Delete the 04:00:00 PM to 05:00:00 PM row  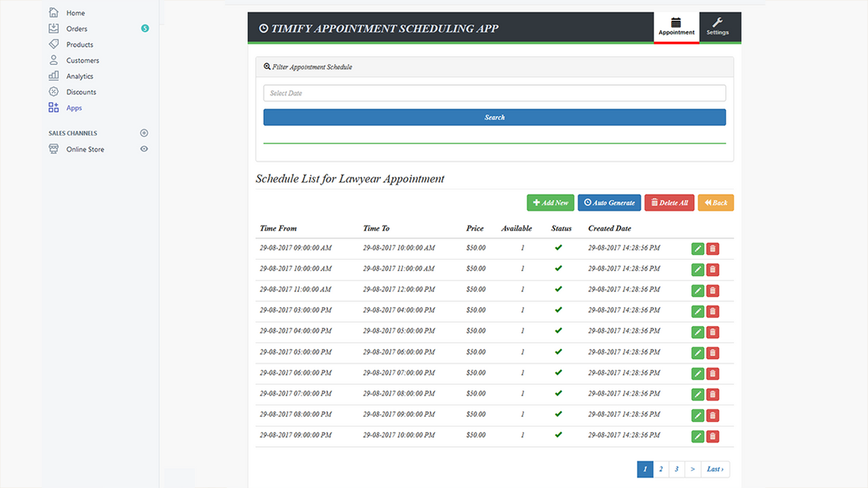pyautogui.click(x=713, y=332)
